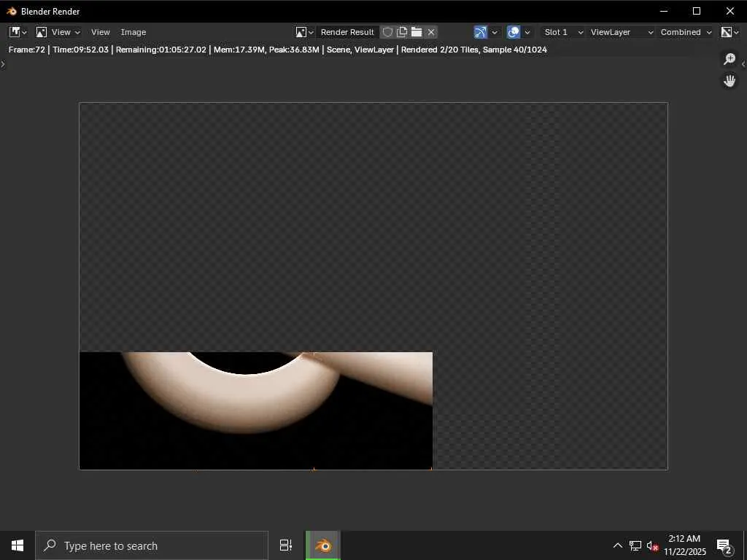This screenshot has height=560, width=747.
Task: Open the View menu
Action: [x=101, y=32]
